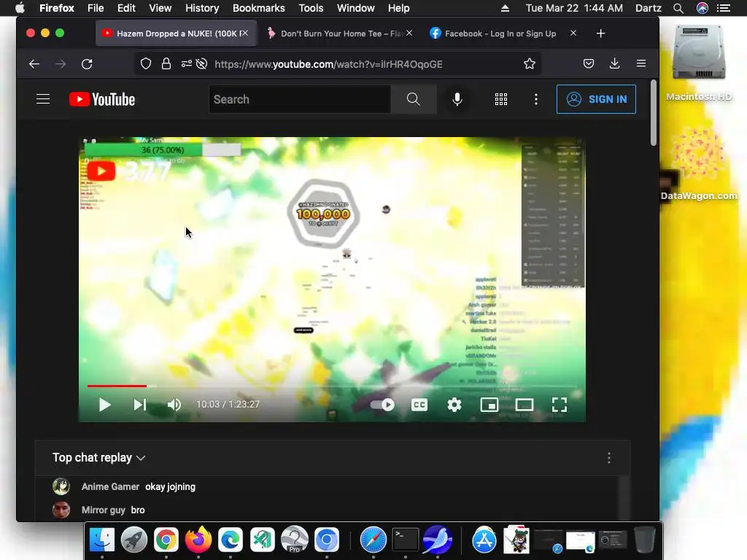Launch Google Chrome from the Dock
The height and width of the screenshot is (560, 747).
pyautogui.click(x=166, y=540)
